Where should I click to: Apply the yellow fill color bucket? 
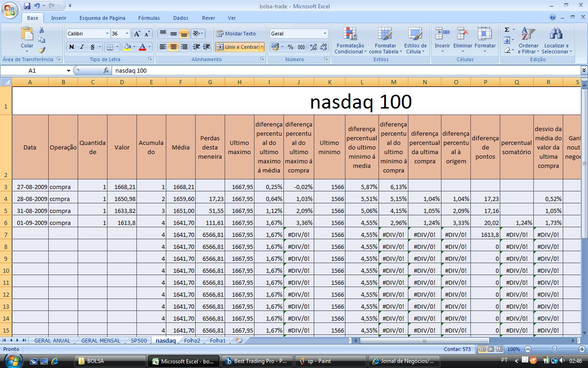(x=127, y=47)
